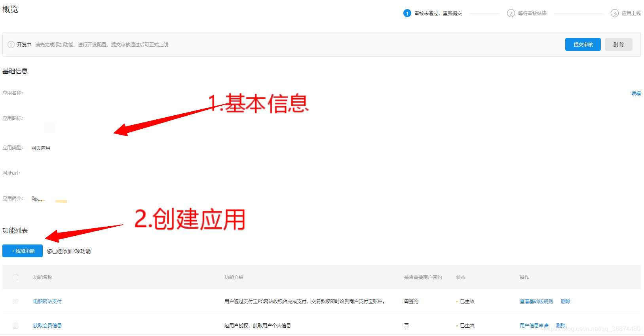Image resolution: width=644 pixels, height=336 pixels.
Task: Click the 应用上线 step label
Action: coord(631,13)
